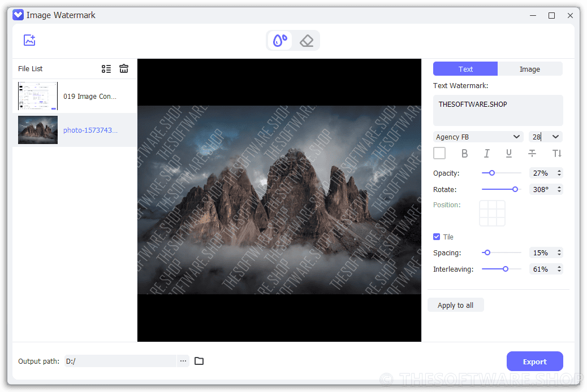587x392 pixels.
Task: Click the Image Watermark app logo
Action: [18, 15]
